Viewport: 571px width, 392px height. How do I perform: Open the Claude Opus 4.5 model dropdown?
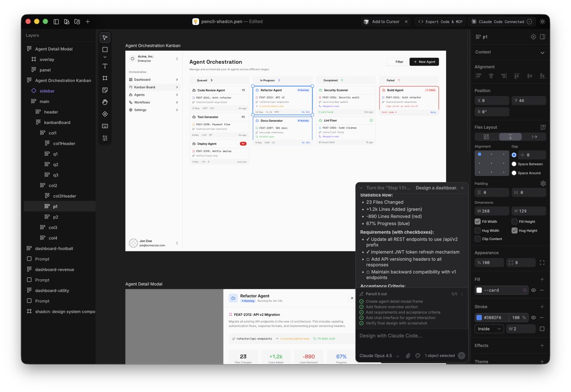(x=379, y=356)
